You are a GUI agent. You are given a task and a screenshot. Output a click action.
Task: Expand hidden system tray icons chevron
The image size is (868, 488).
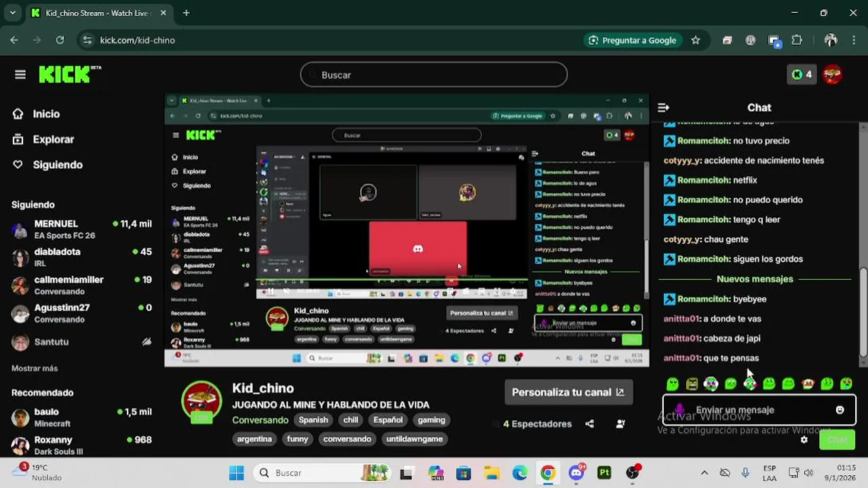pyautogui.click(x=704, y=472)
